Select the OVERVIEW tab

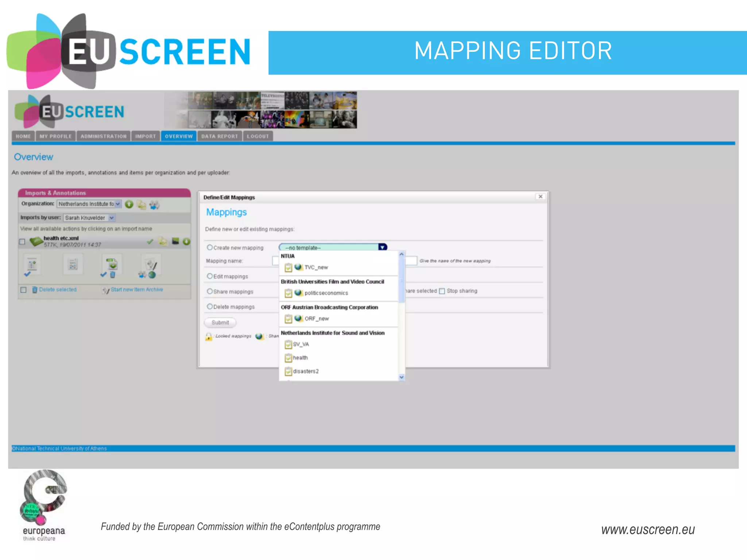tap(179, 136)
